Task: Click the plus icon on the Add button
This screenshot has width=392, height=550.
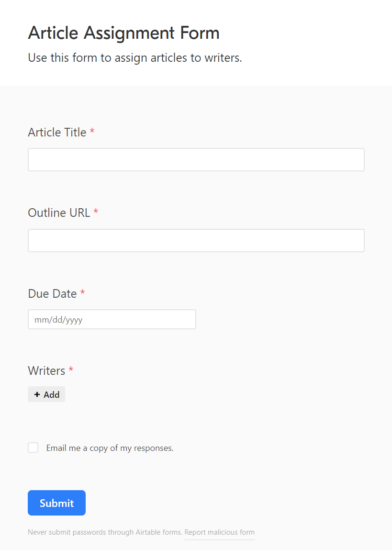Action: [x=37, y=394]
